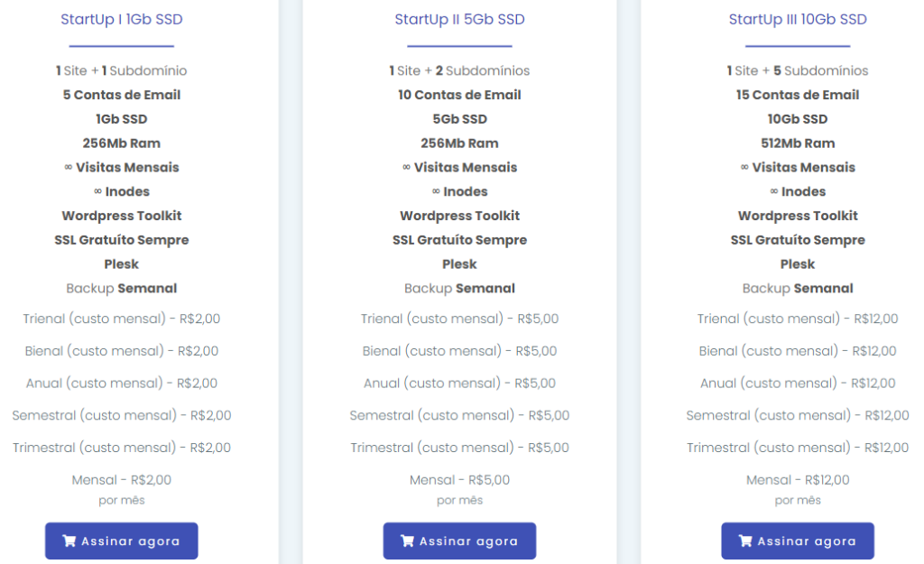Open the StartUp III 10Gb SSD heading
The height and width of the screenshot is (564, 924).
(x=798, y=20)
